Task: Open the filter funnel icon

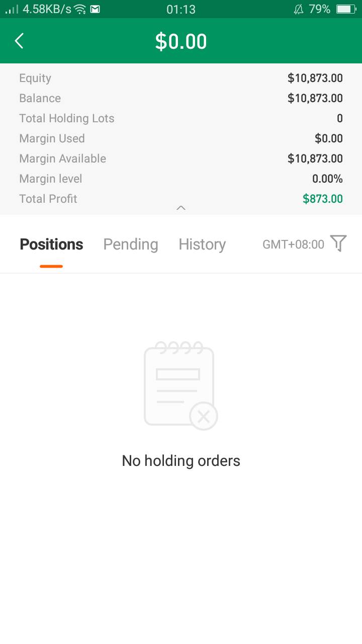Action: tap(338, 244)
